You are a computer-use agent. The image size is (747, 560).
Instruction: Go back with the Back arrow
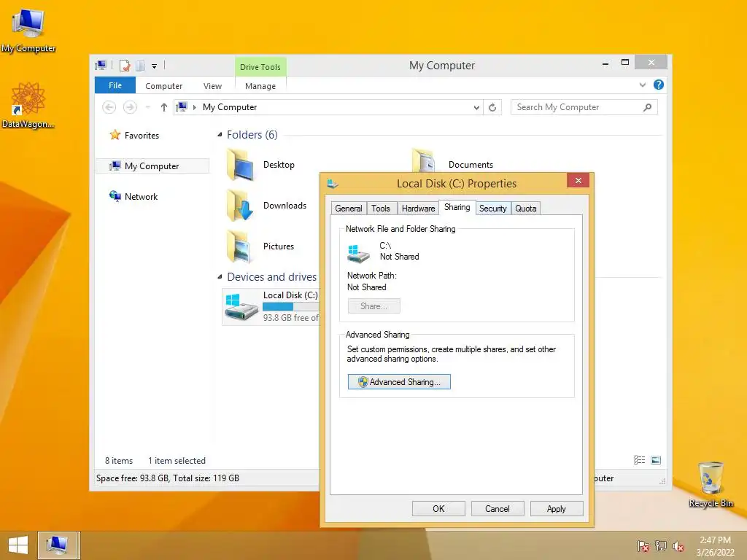pyautogui.click(x=109, y=107)
